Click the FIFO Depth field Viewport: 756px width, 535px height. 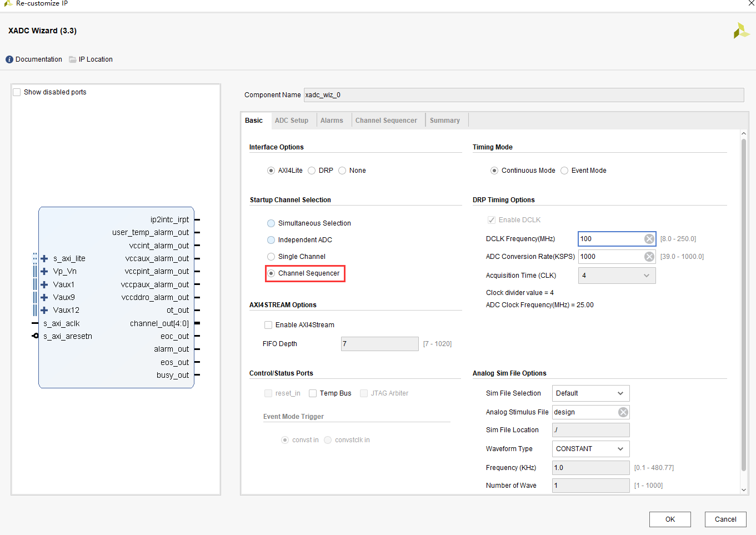(x=380, y=344)
